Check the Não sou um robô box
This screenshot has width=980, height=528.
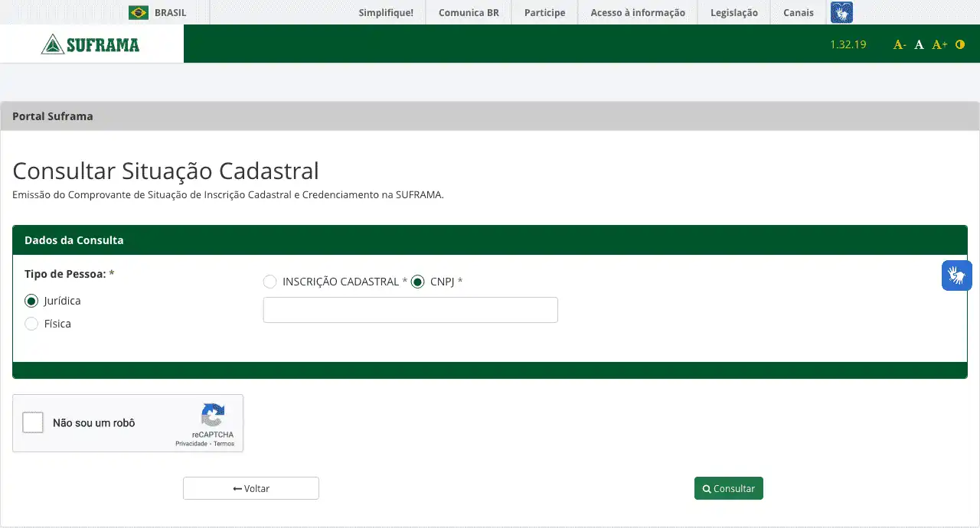pos(33,422)
